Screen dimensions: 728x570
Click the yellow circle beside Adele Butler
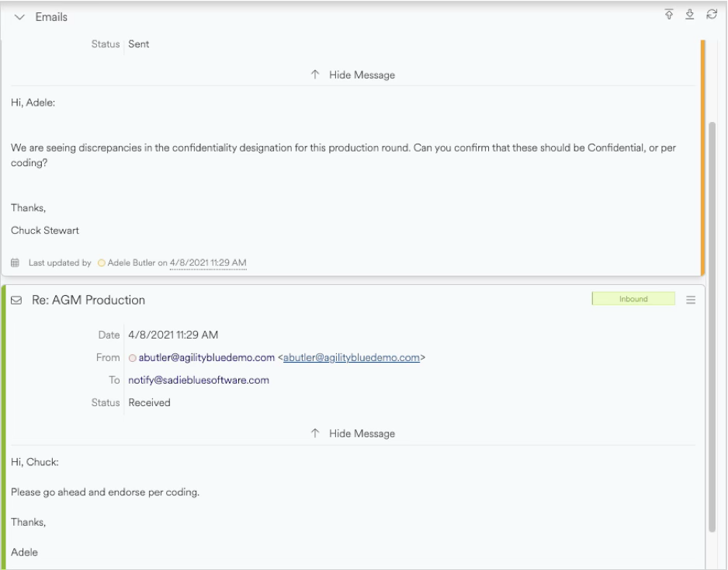tap(101, 263)
